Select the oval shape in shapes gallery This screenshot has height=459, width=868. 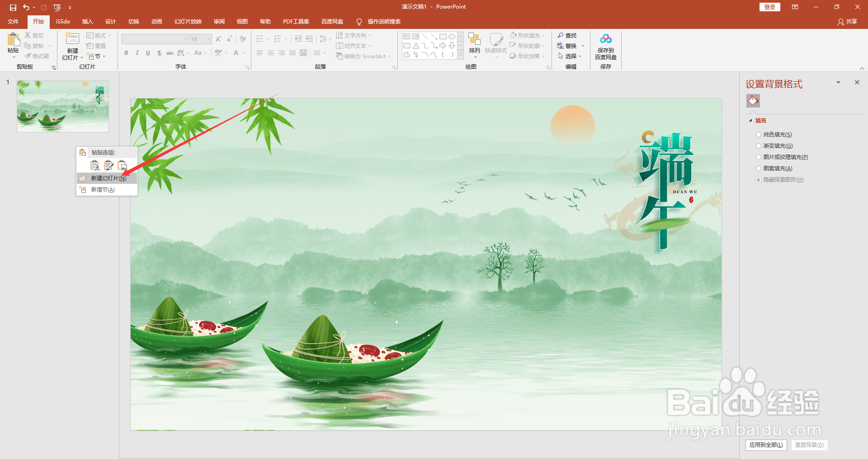pos(452,37)
